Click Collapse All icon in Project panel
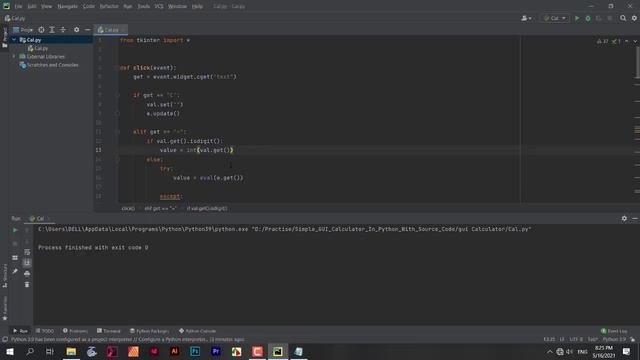This screenshot has height=360, width=640. coord(63,30)
